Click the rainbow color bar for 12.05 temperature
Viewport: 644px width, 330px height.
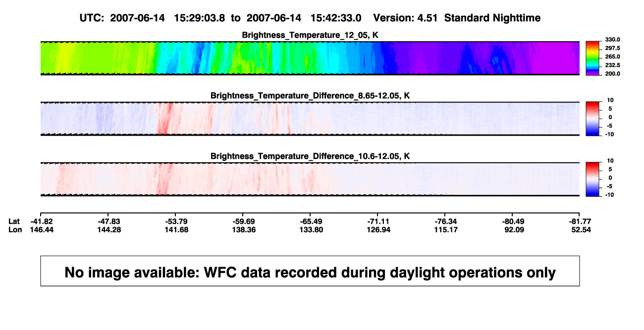pyautogui.click(x=593, y=58)
